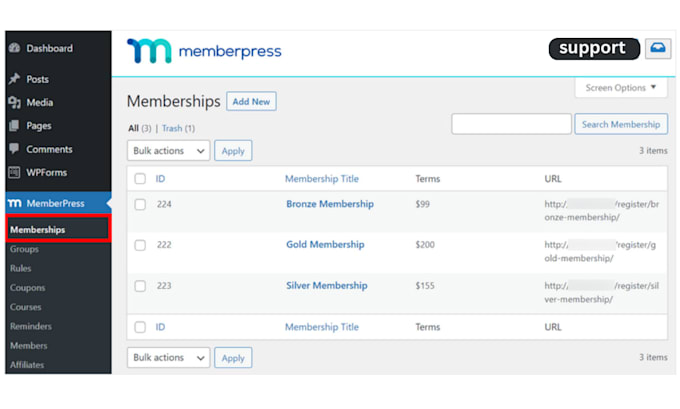Toggle the footer select-all checkbox
The image size is (680, 409).
[x=140, y=327]
